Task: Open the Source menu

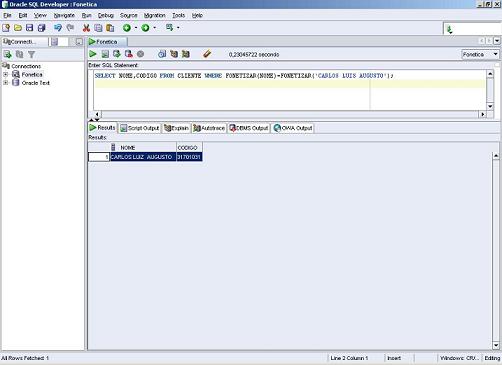Action: [129, 15]
